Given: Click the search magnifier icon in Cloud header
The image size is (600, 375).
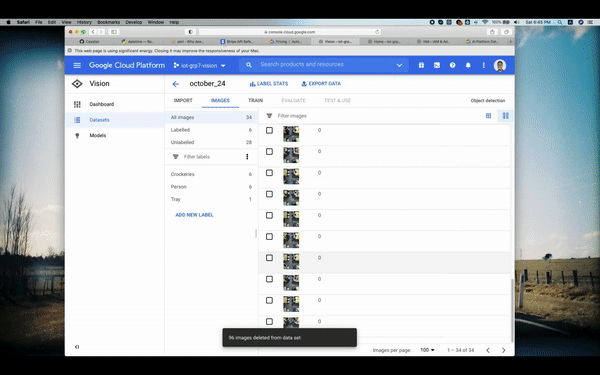Looking at the screenshot, I should (249, 65).
